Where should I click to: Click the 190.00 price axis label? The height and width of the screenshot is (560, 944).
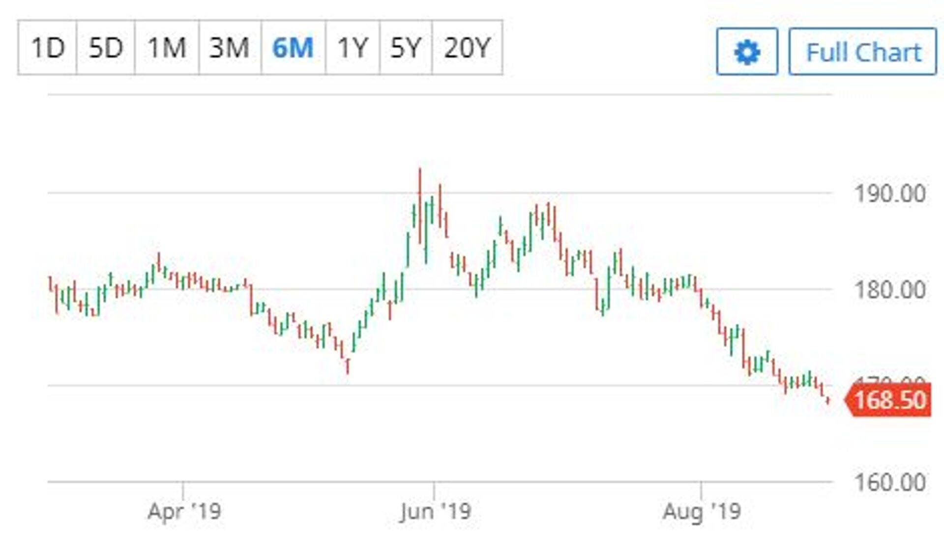coord(890,194)
